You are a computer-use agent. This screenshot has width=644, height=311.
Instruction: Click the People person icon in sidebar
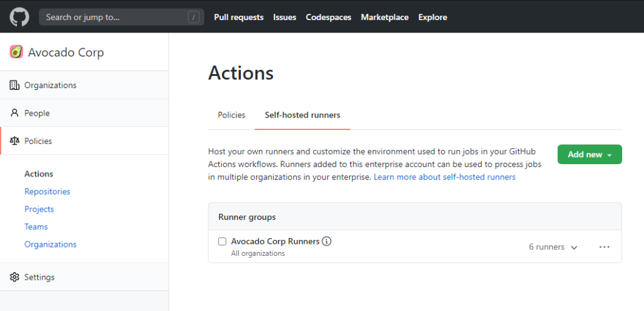pos(14,113)
